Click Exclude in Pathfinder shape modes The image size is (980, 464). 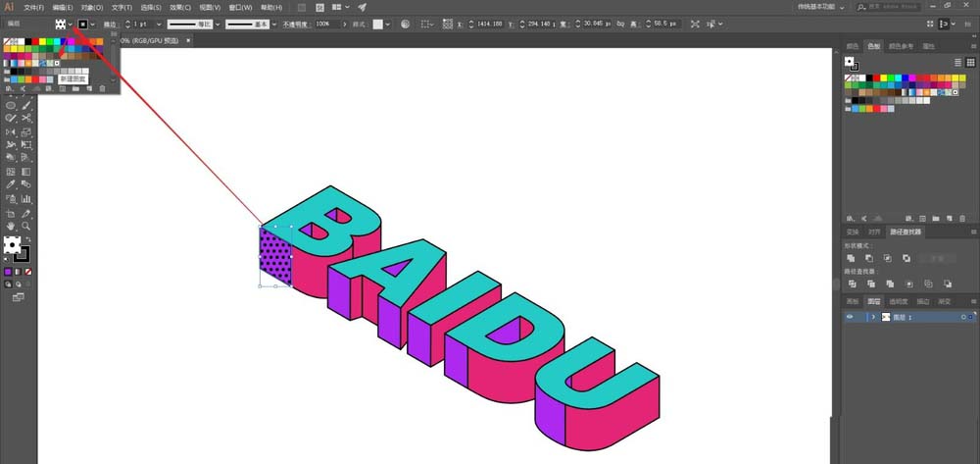(906, 258)
